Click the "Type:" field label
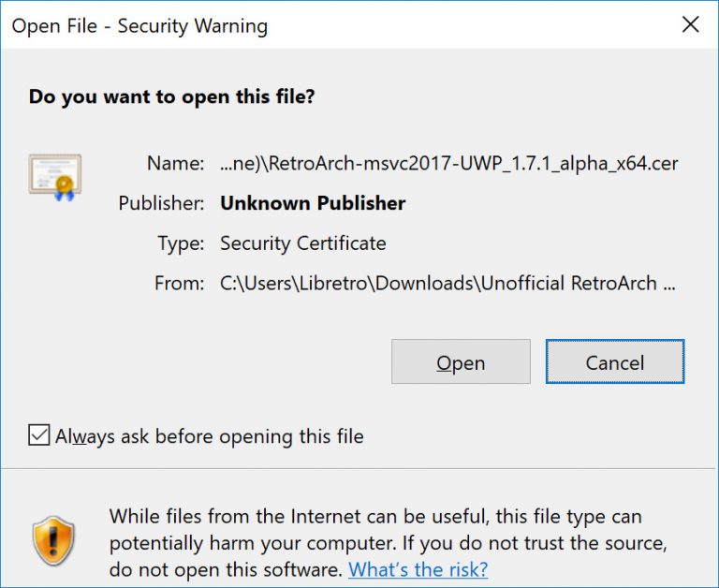This screenshot has width=719, height=588. 181,243
